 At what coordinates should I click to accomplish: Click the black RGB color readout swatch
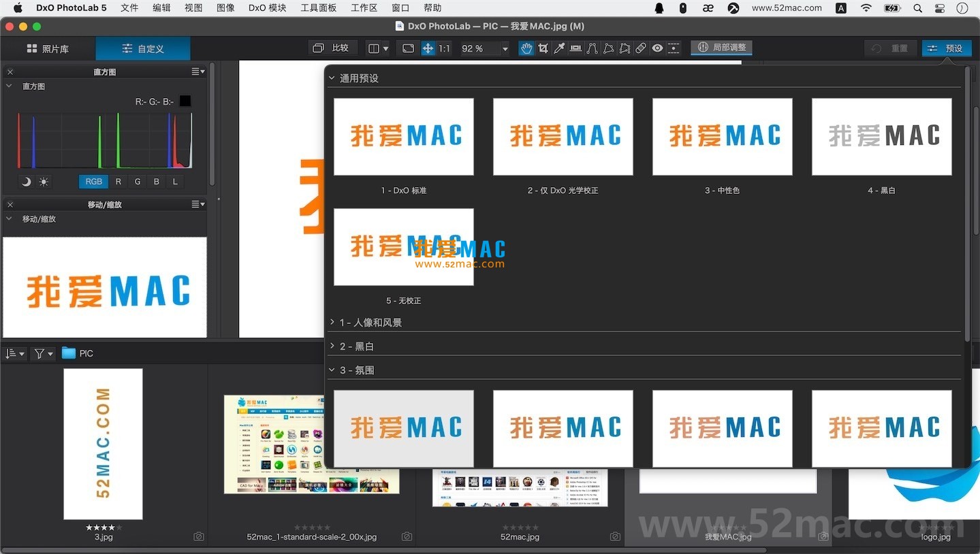tap(185, 101)
